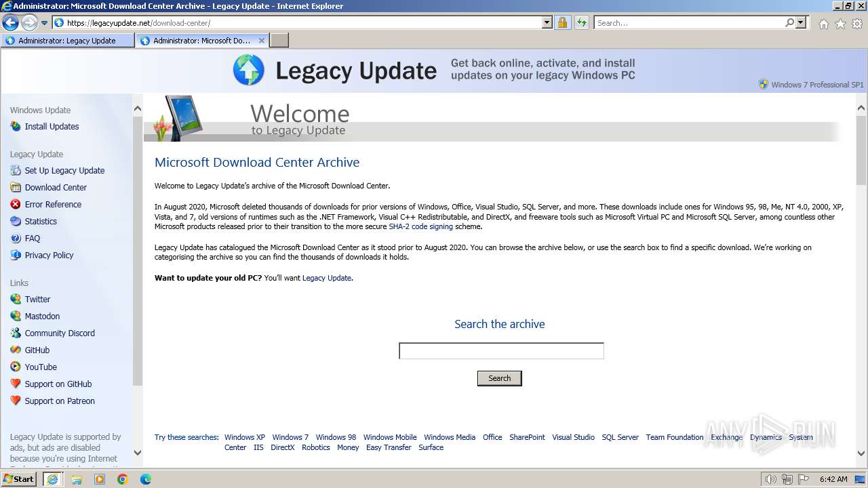Click the search magnifier icon in the toolbar

coord(789,22)
